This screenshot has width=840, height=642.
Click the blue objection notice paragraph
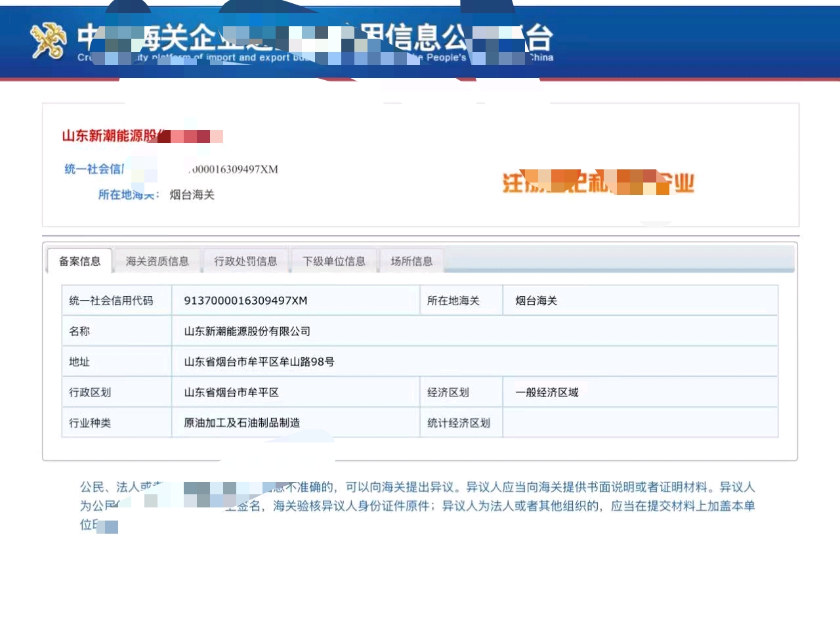point(417,506)
